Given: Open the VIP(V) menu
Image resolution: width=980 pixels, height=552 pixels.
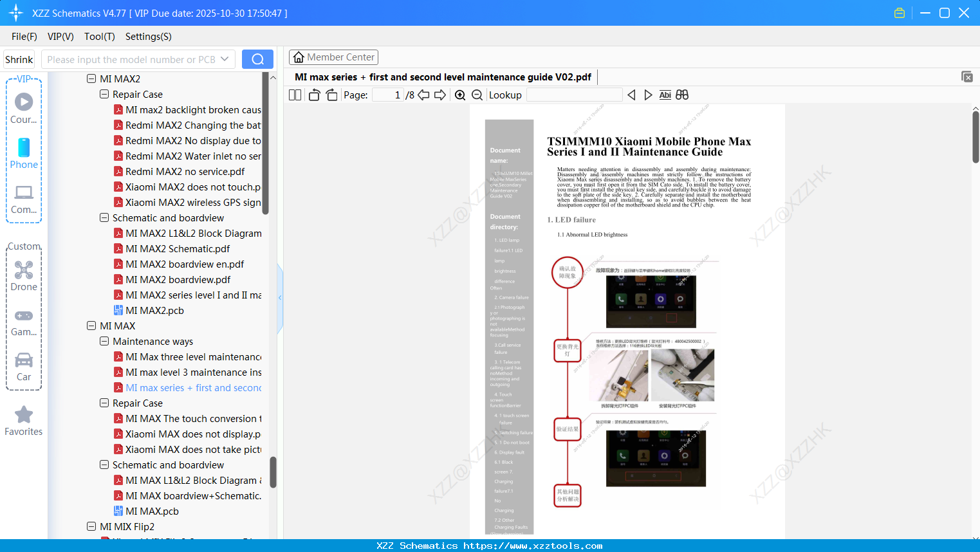Looking at the screenshot, I should point(60,37).
